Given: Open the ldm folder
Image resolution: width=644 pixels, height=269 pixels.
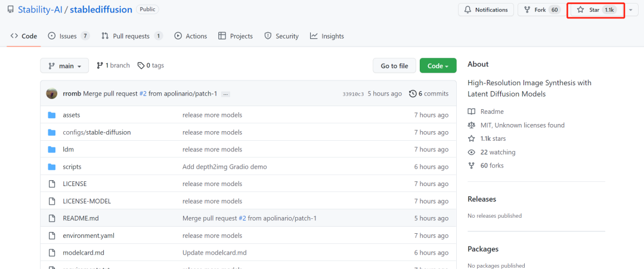Looking at the screenshot, I should pos(68,150).
